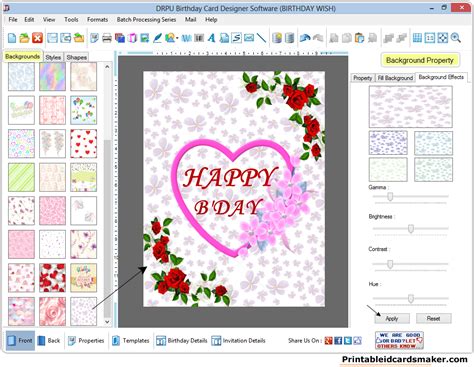Click the paste clipboard icon
Image resolution: width=474 pixels, height=367 pixels.
coord(359,38)
